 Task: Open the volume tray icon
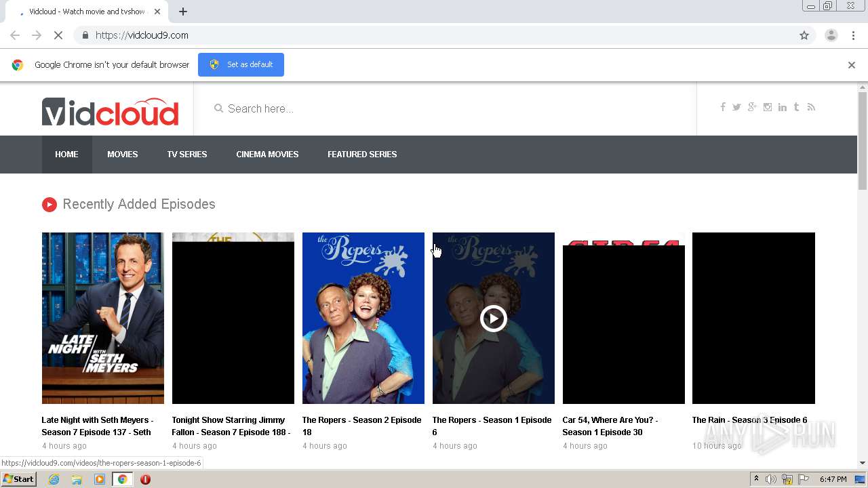[771, 479]
